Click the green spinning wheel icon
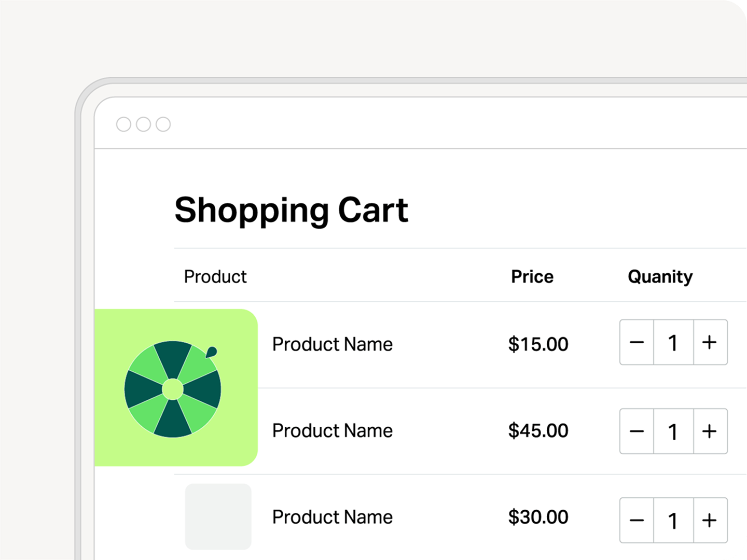 [173, 389]
